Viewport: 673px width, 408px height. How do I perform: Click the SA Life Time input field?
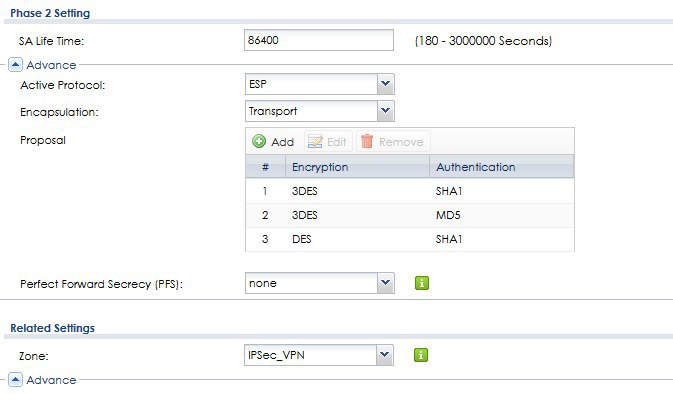pos(320,41)
